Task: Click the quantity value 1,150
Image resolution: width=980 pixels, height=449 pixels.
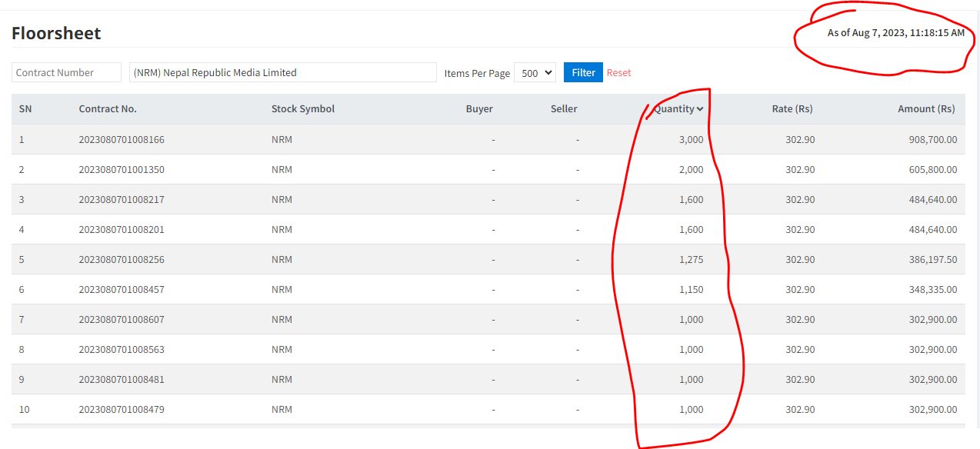Action: [691, 289]
